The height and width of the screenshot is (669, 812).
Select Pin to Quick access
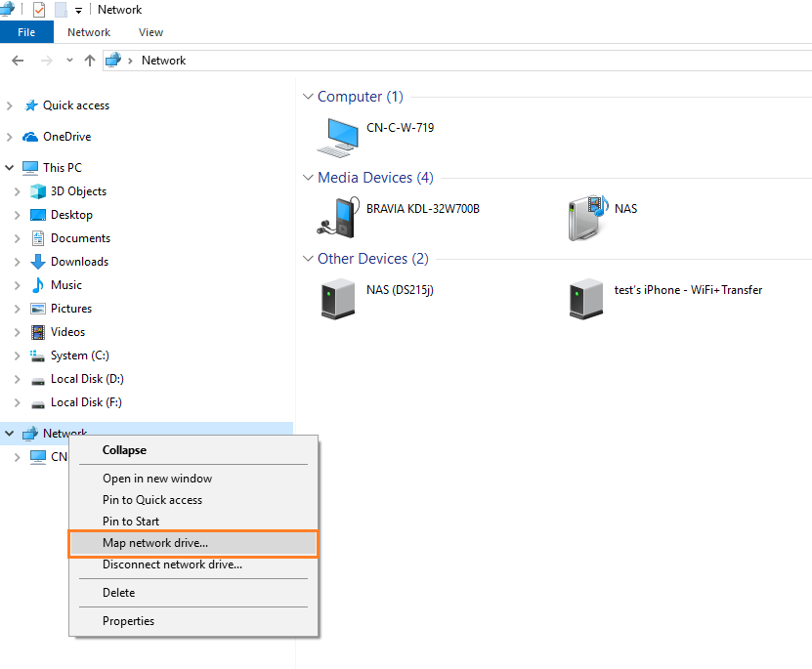coord(193,500)
